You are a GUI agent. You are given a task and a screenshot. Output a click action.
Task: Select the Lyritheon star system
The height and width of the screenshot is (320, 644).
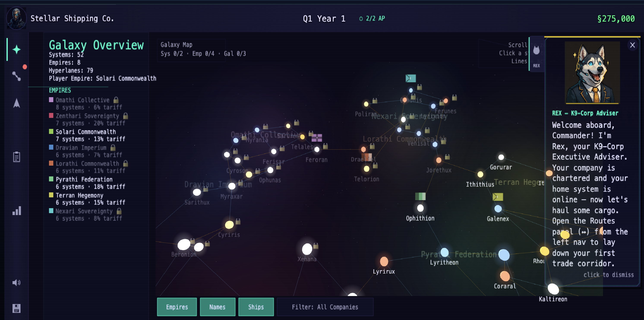pos(444,252)
